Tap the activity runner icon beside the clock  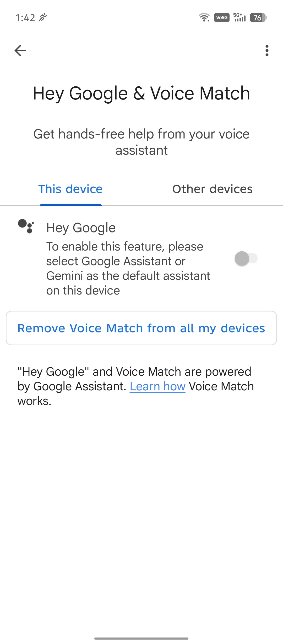point(42,18)
